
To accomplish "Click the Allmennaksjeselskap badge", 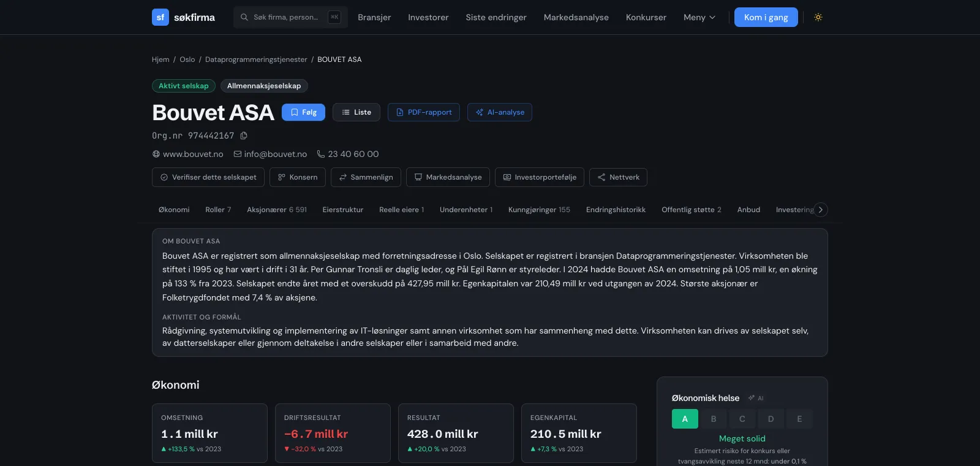I will coord(264,86).
